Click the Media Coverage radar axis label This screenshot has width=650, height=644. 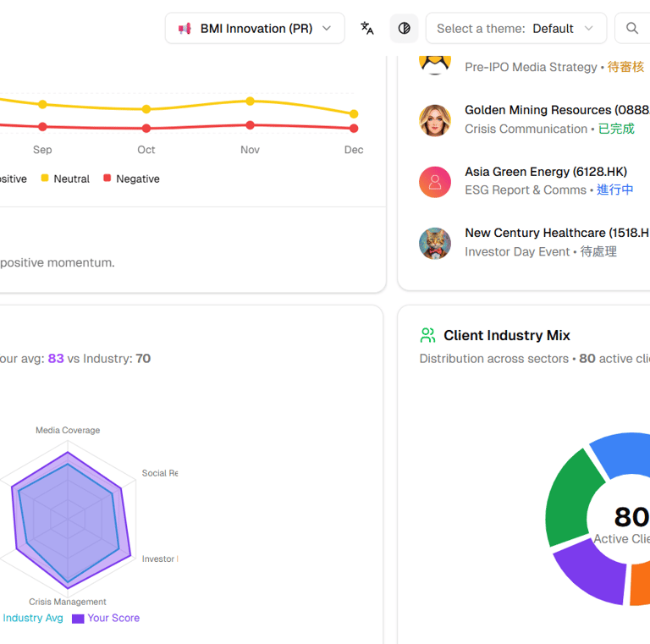68,430
